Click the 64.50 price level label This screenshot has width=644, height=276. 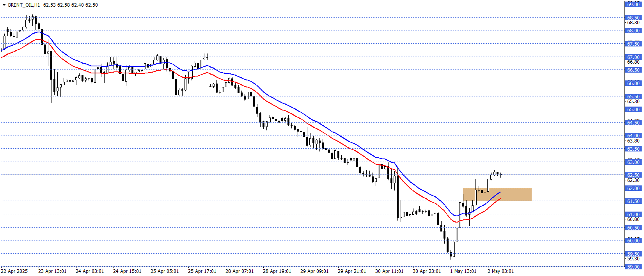(633, 123)
